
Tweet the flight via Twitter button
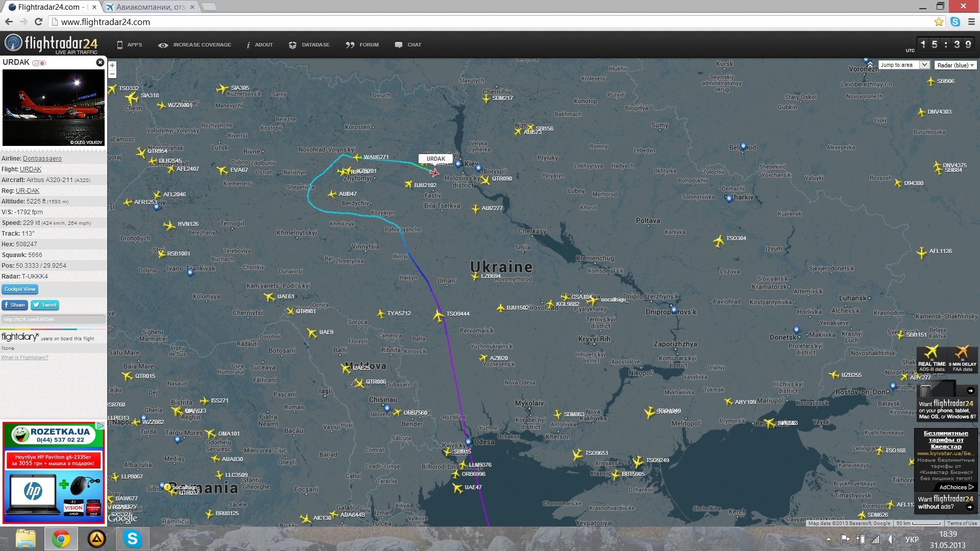click(45, 305)
